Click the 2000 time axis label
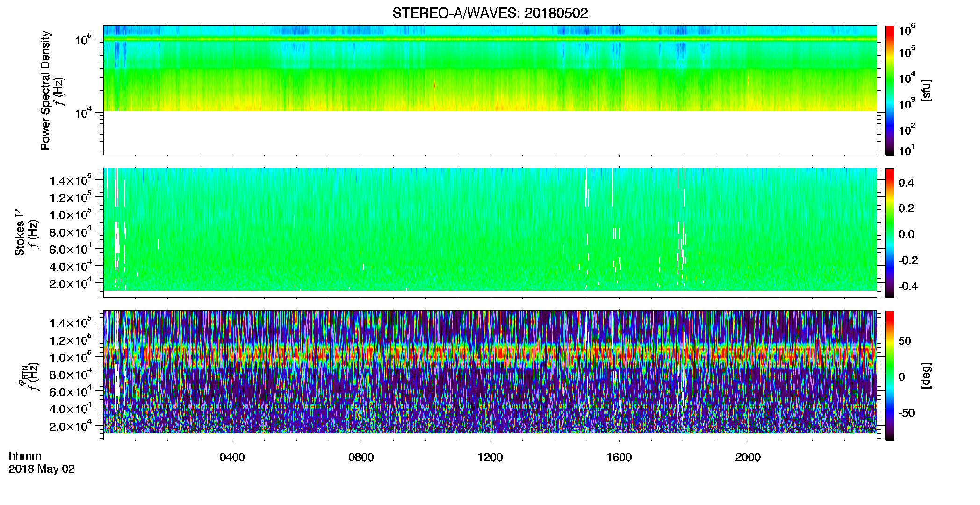 (x=748, y=457)
